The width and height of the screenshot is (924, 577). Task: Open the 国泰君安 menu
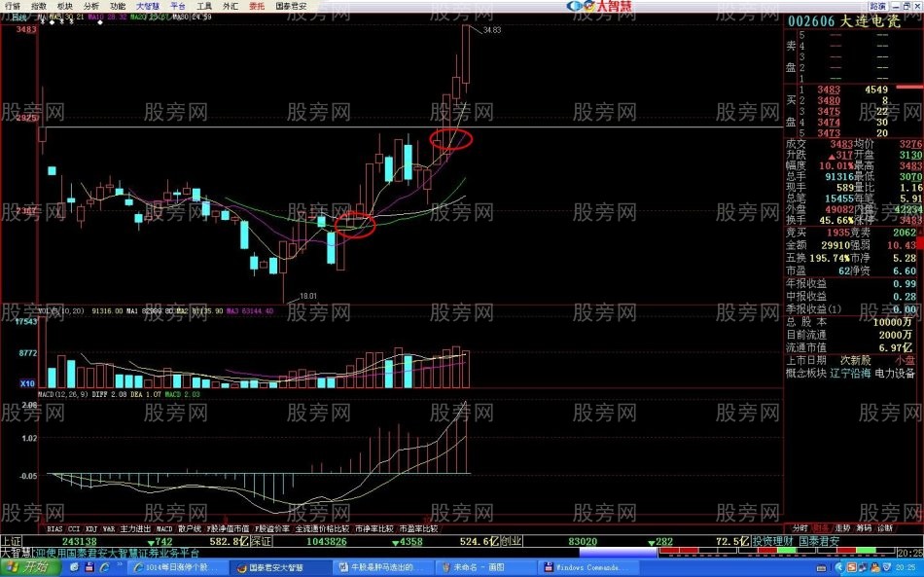(x=291, y=6)
